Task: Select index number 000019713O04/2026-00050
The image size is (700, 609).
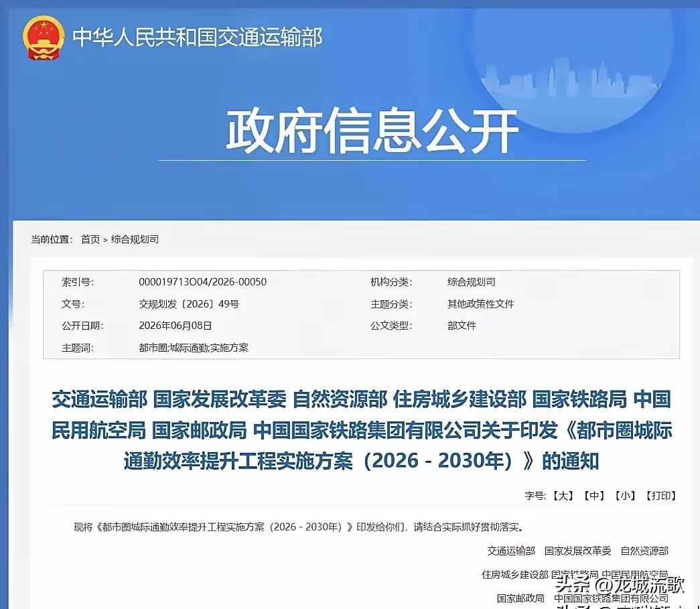Action: (x=203, y=282)
